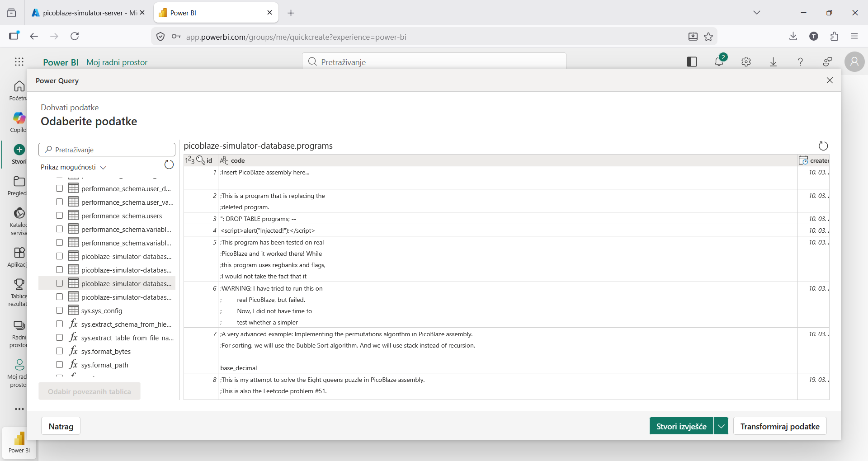868x461 pixels.
Task: Click the help question mark icon
Action: [x=800, y=62]
